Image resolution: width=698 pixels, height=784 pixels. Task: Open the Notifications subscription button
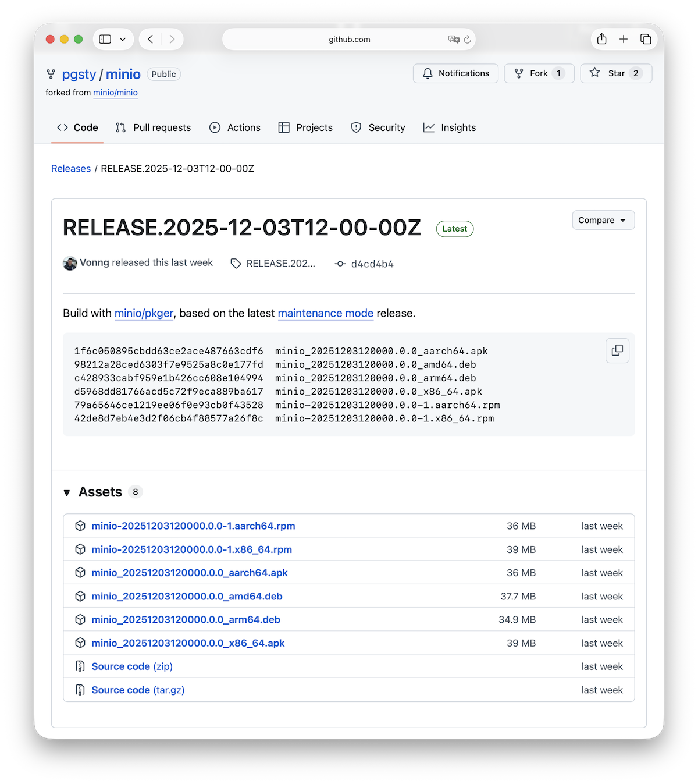pyautogui.click(x=455, y=73)
